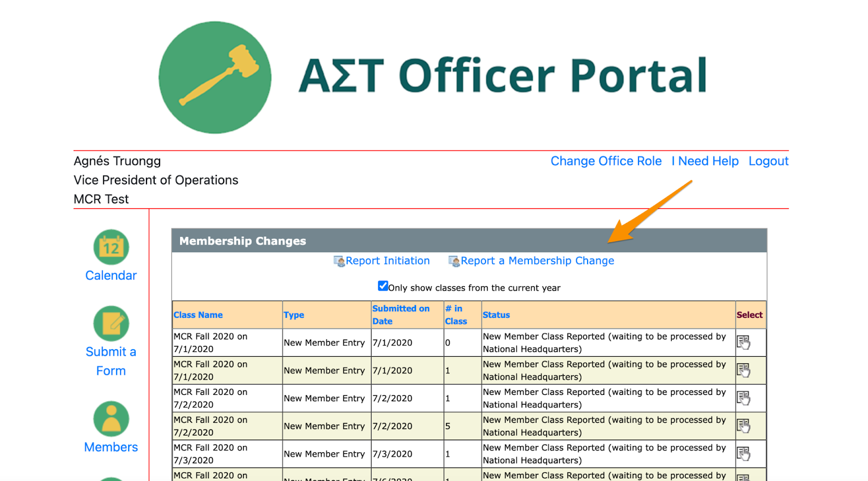
Task: Toggle Only show classes from current year
Action: pos(383,286)
